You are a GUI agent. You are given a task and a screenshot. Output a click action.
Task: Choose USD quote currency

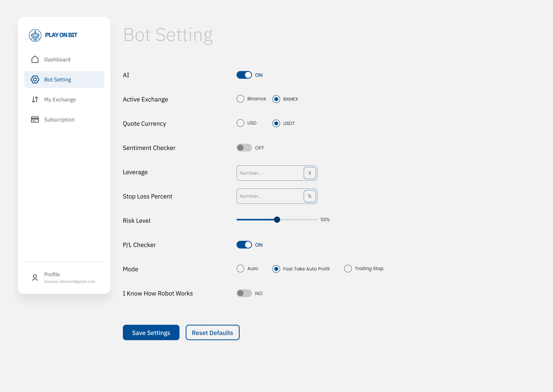[240, 123]
